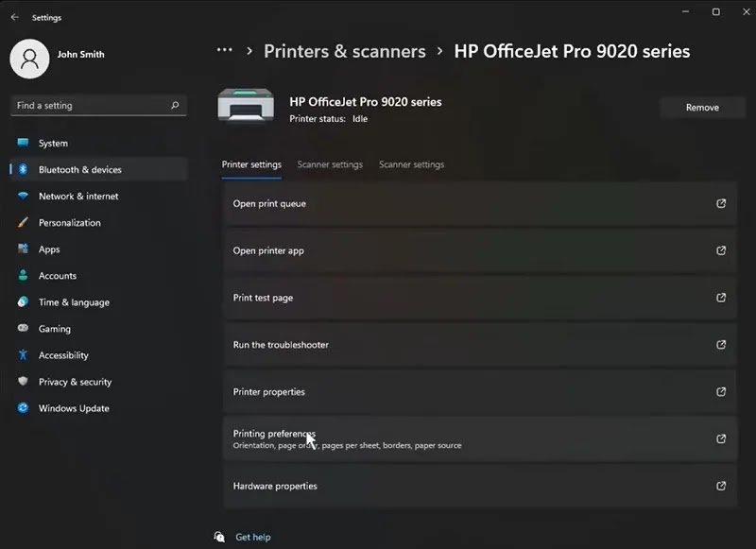Viewport: 756px width, 549px height.
Task: Click the John Smith account name
Action: 80,54
